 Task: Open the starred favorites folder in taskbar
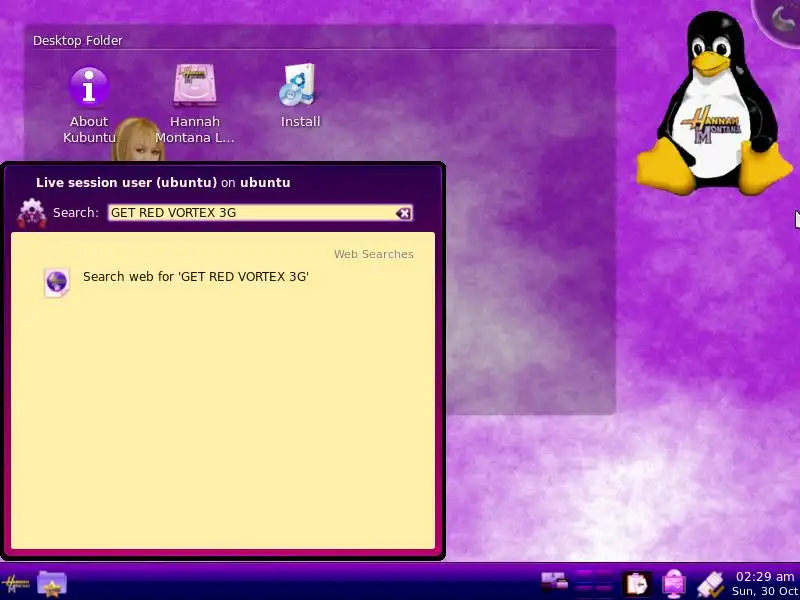click(52, 584)
